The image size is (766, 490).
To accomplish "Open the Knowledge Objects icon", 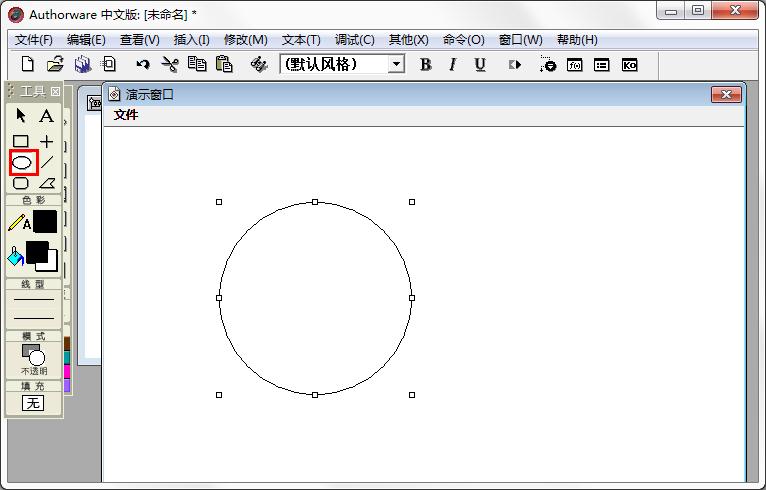I will pos(629,64).
